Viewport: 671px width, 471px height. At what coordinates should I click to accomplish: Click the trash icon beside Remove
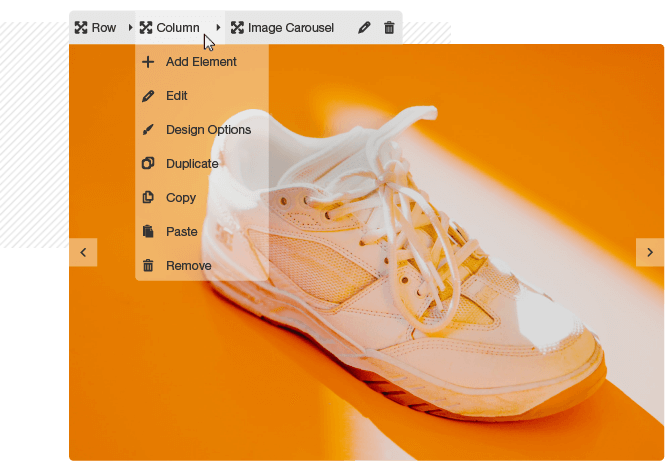[x=148, y=265]
